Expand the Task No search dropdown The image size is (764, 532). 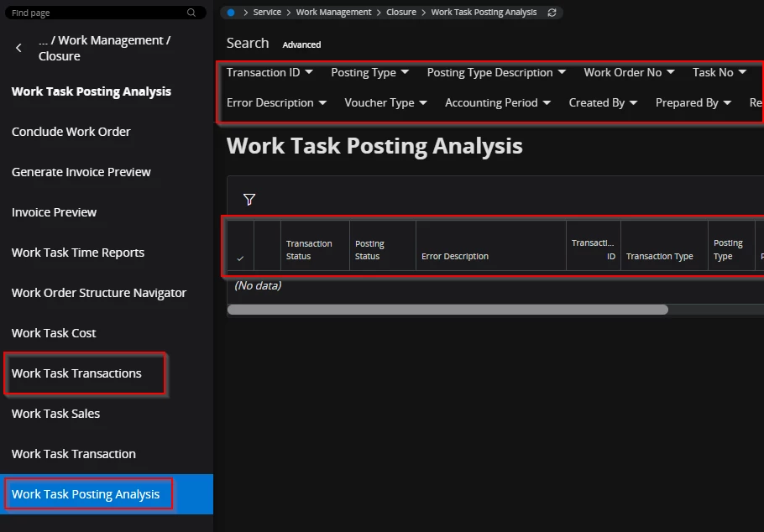(720, 73)
